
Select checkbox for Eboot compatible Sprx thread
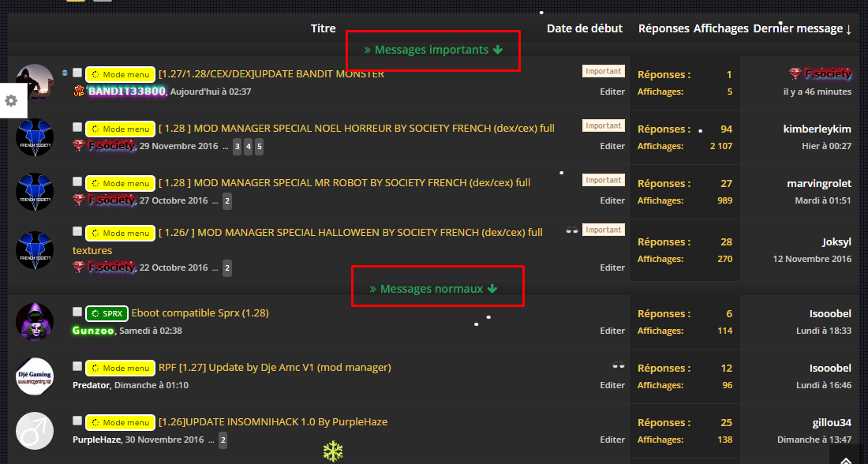point(77,312)
